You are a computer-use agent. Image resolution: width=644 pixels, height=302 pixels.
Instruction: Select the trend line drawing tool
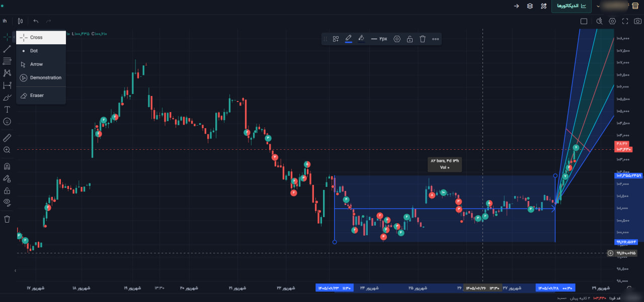pos(7,49)
